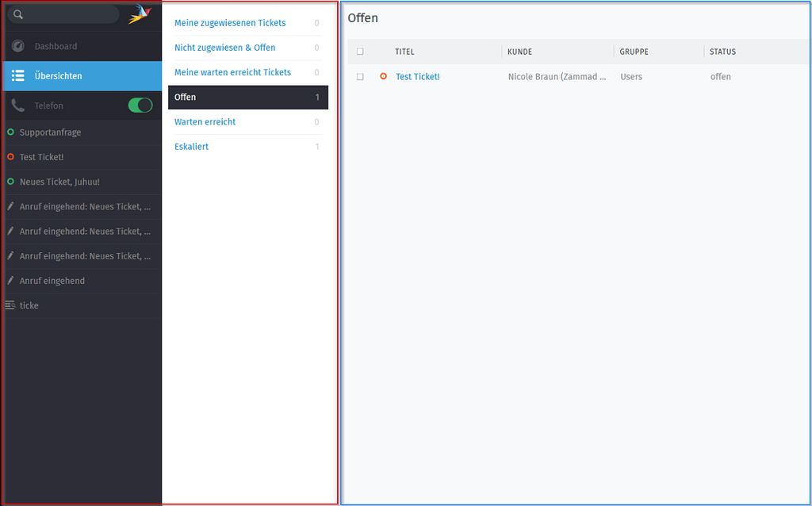This screenshot has width=812, height=506.
Task: Click the red status dot beside Test Ticket!
Action: point(9,157)
